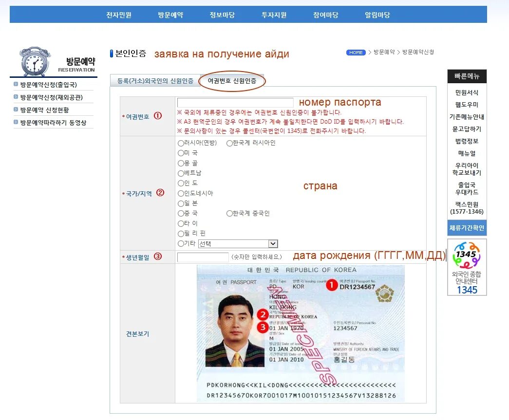Select 미 국 radio button

(181, 153)
